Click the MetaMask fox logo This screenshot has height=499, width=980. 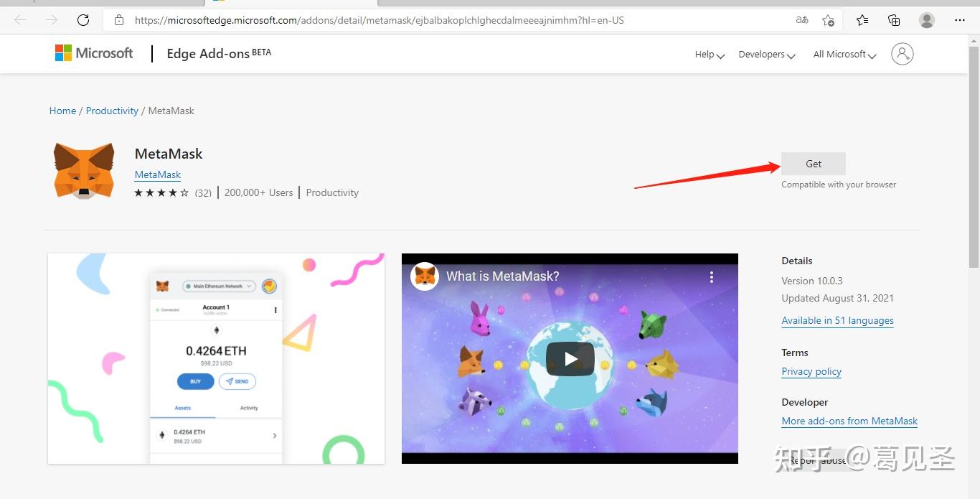pos(84,170)
